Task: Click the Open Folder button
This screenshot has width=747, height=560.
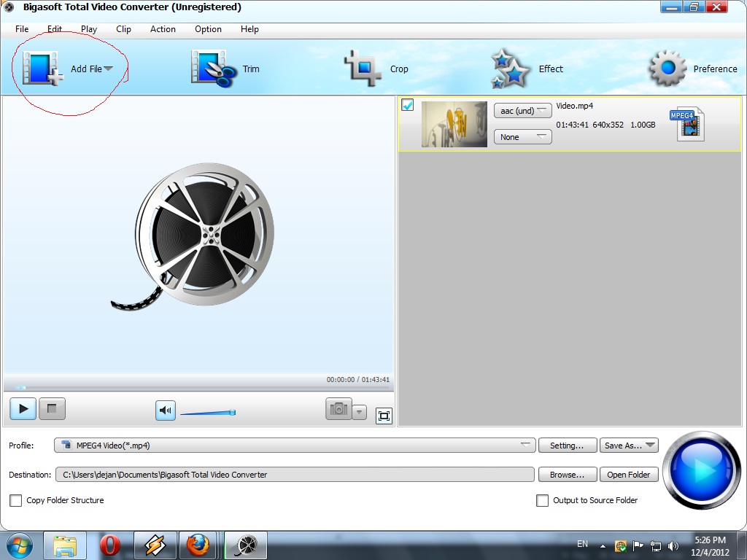Action: point(629,474)
